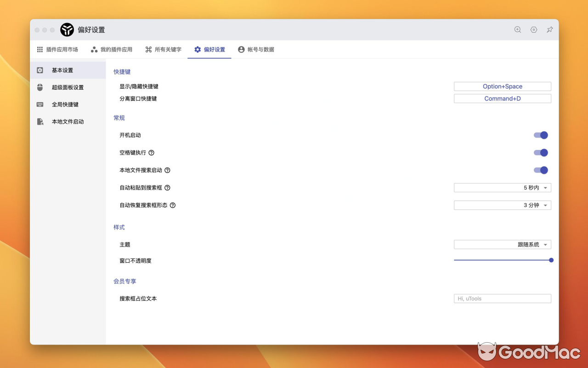This screenshot has width=588, height=368.
Task: Click the 窗口不透明度 slider handle
Action: pos(551,260)
